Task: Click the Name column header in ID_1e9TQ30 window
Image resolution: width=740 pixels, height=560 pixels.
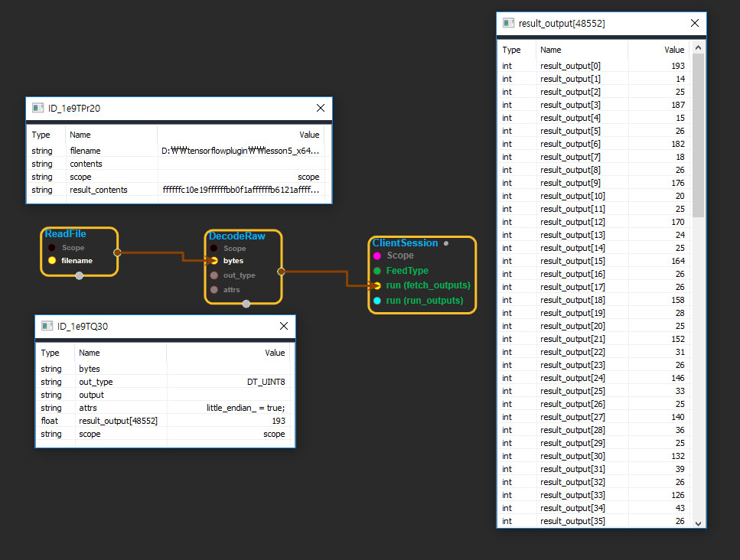Action: (x=90, y=353)
